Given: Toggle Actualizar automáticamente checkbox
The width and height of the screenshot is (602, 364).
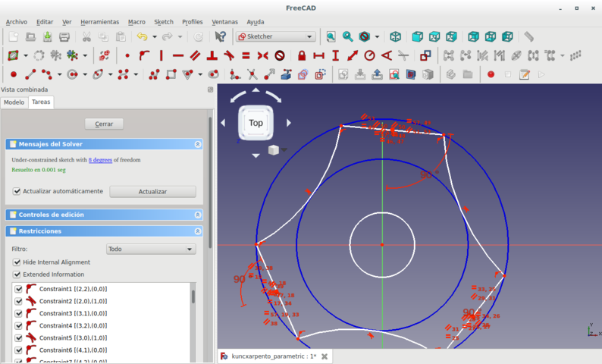Looking at the screenshot, I should click(x=17, y=192).
